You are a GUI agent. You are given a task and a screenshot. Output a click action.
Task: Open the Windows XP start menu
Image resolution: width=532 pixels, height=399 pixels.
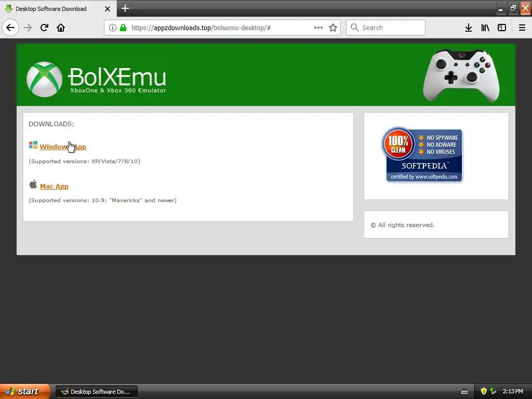coord(25,392)
